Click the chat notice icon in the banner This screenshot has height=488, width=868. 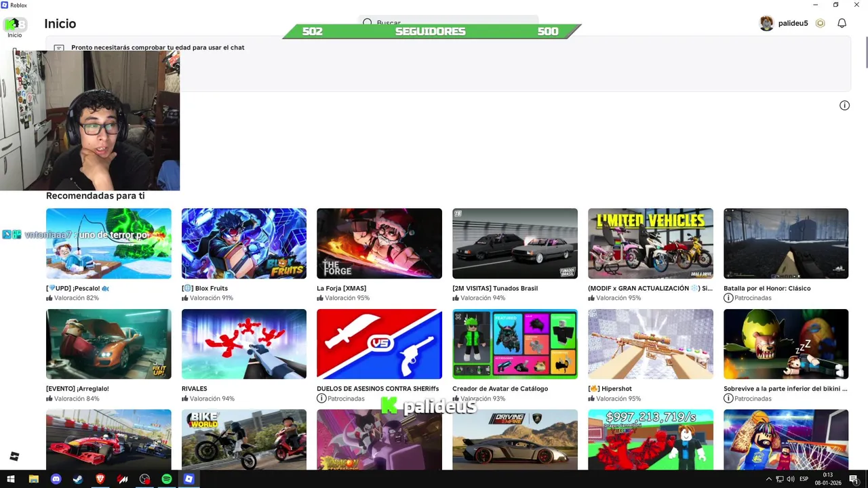[x=58, y=48]
